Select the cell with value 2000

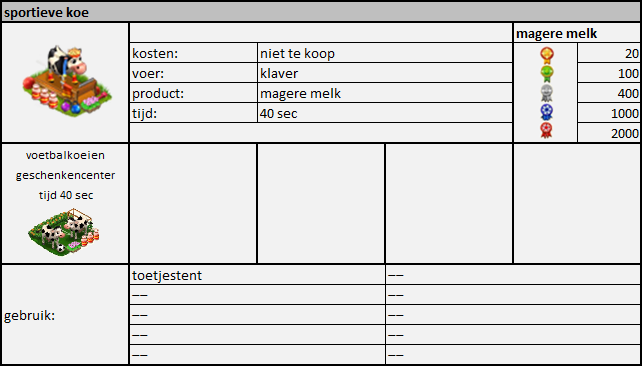pos(609,133)
